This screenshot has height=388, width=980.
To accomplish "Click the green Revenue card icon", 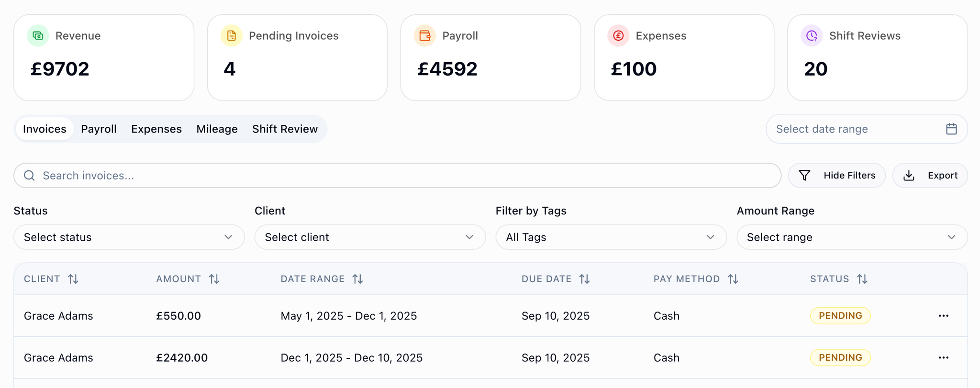I will pyautogui.click(x=38, y=36).
